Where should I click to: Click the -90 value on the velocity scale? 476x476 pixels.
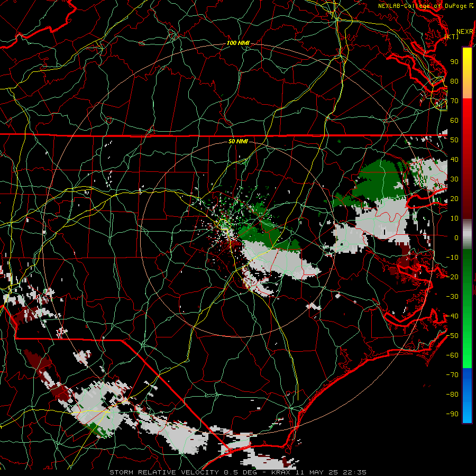pyautogui.click(x=452, y=414)
